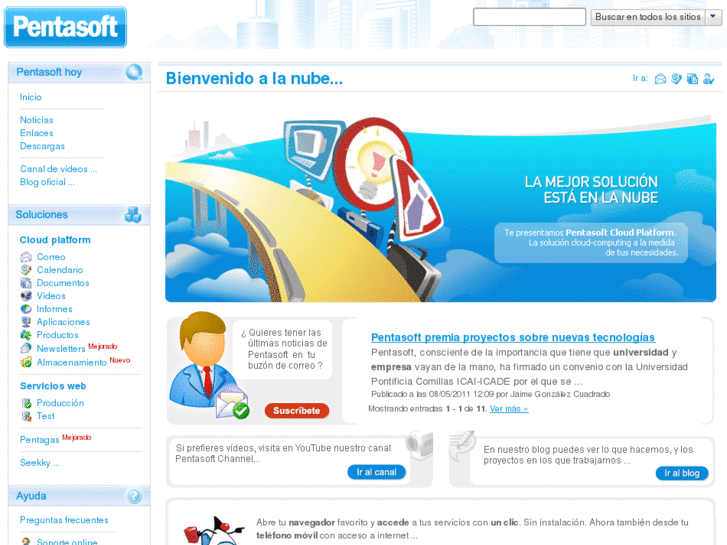This screenshot has width=727, height=545.
Task: Open Preguntas frecuentes in Ayuda
Action: (64, 520)
